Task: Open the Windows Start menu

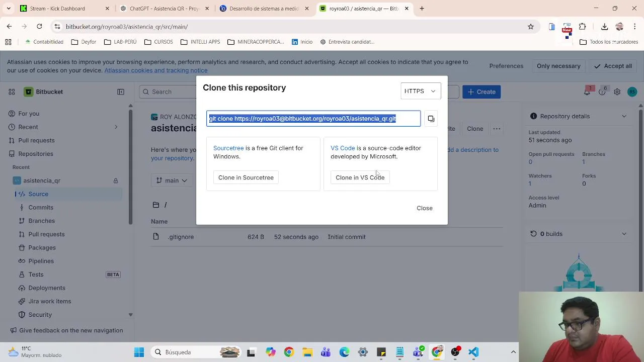Action: [139, 352]
